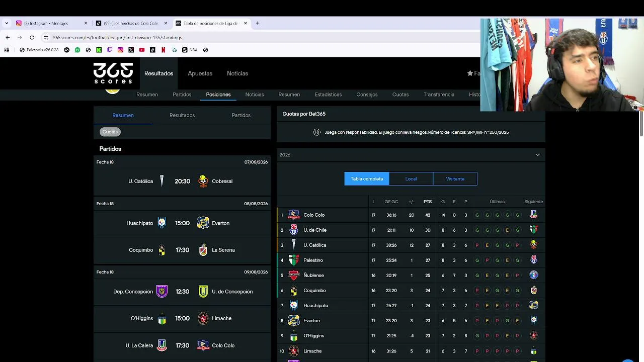Open the Partidos tab beside Resultados in matches panel
The height and width of the screenshot is (362, 644).
[x=241, y=115]
